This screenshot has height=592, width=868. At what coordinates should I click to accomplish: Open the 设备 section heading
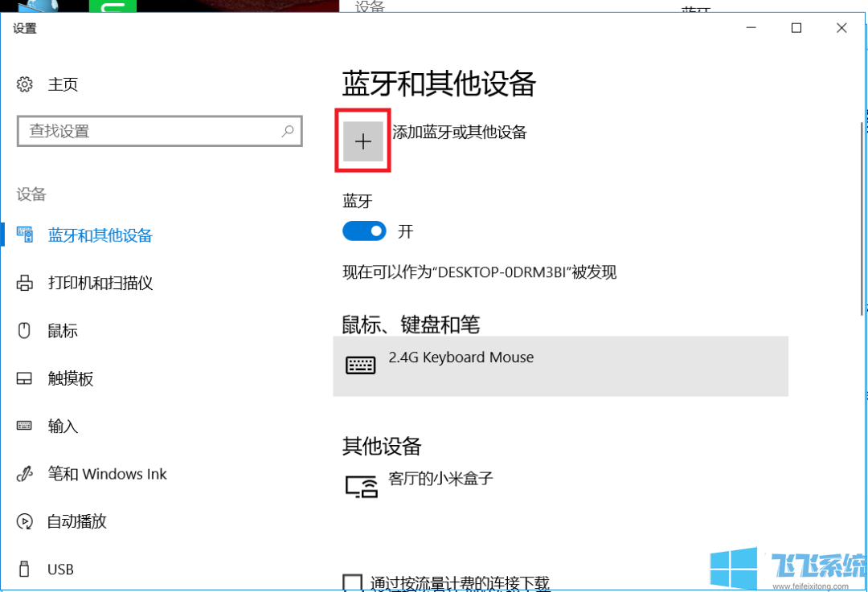click(31, 194)
